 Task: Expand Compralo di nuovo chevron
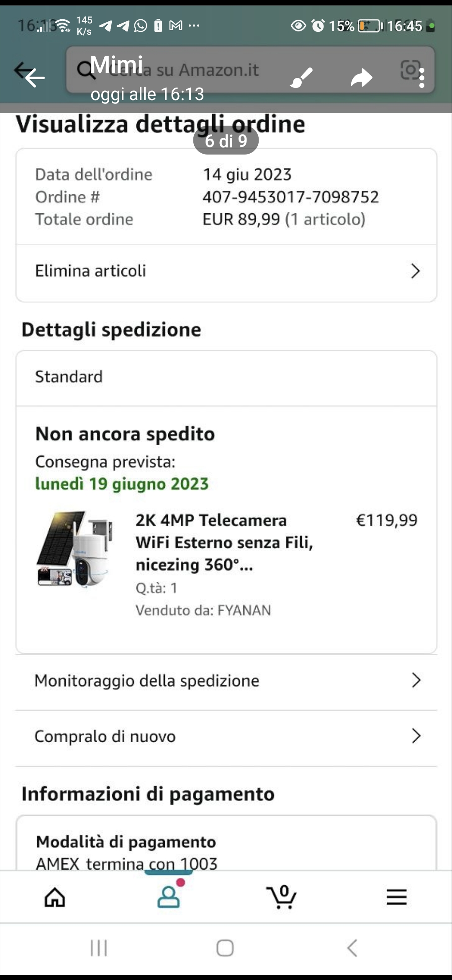click(x=416, y=736)
